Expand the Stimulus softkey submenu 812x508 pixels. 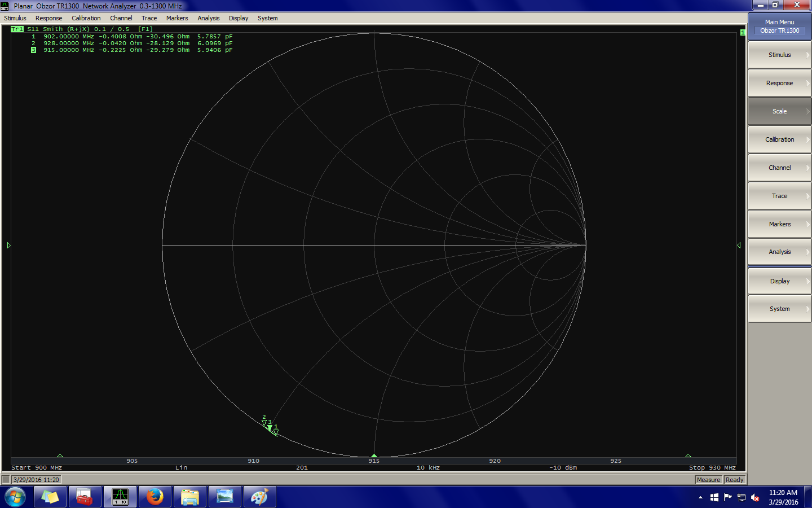click(x=779, y=55)
